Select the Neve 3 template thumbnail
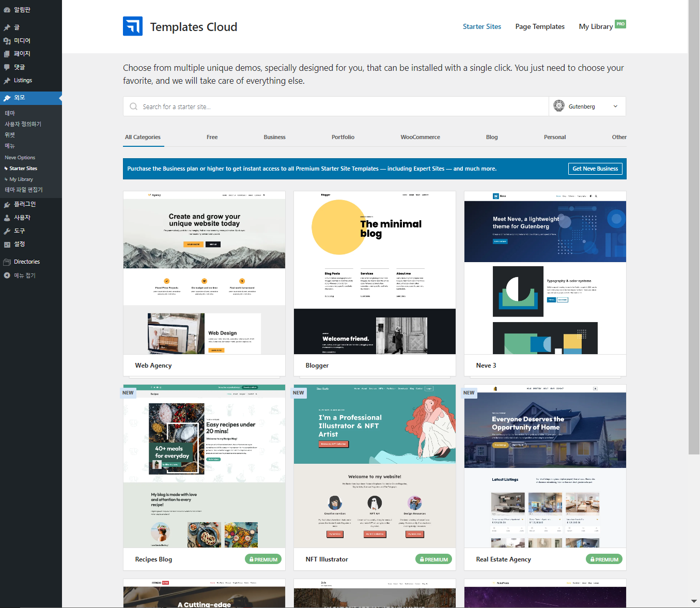This screenshot has width=700, height=608. click(x=545, y=272)
